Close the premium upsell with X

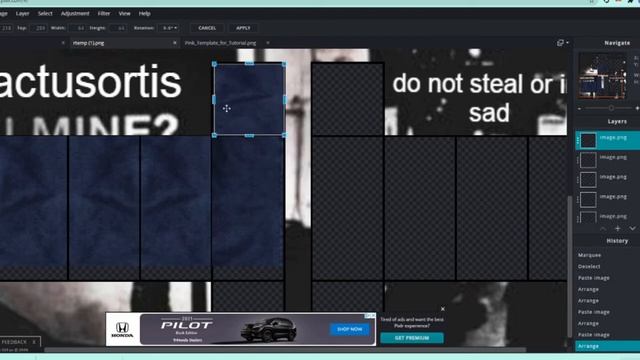[x=443, y=309]
